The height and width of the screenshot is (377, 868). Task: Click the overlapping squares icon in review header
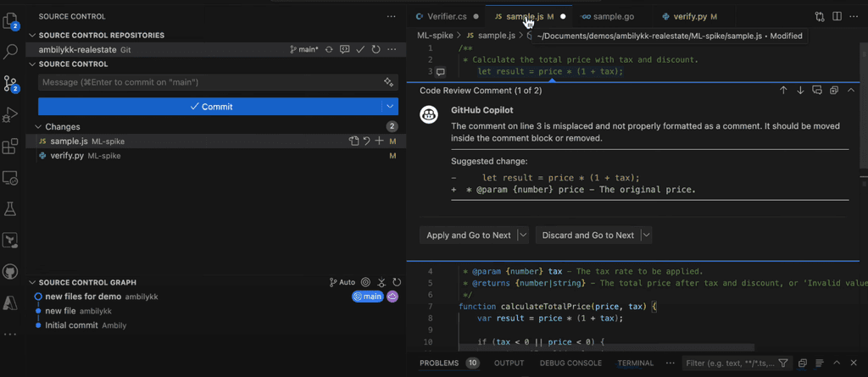click(x=834, y=91)
